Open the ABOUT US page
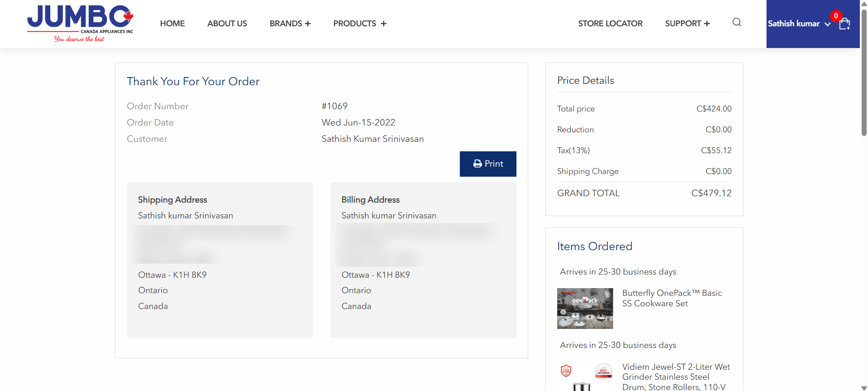Image resolution: width=868 pixels, height=391 pixels. click(x=227, y=24)
